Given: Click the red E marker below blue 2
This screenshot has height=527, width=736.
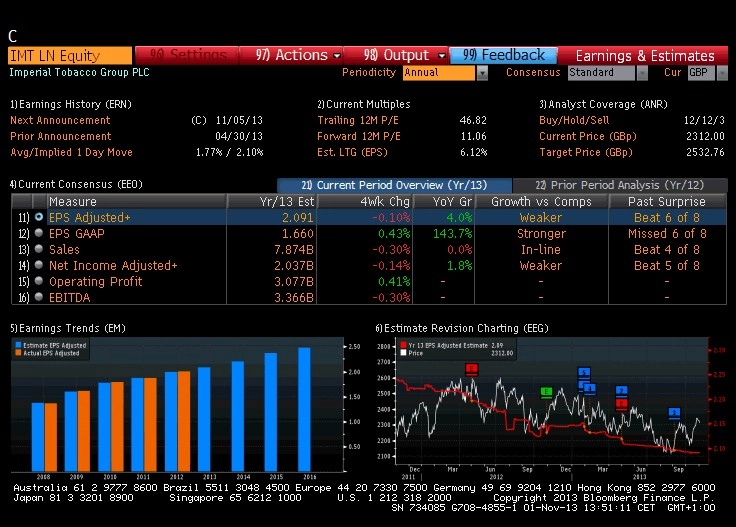Looking at the screenshot, I should coord(621,404).
